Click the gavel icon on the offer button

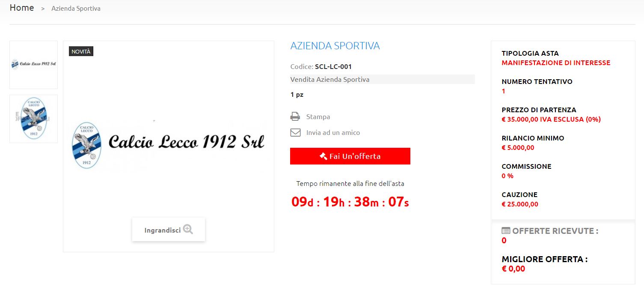pos(323,156)
